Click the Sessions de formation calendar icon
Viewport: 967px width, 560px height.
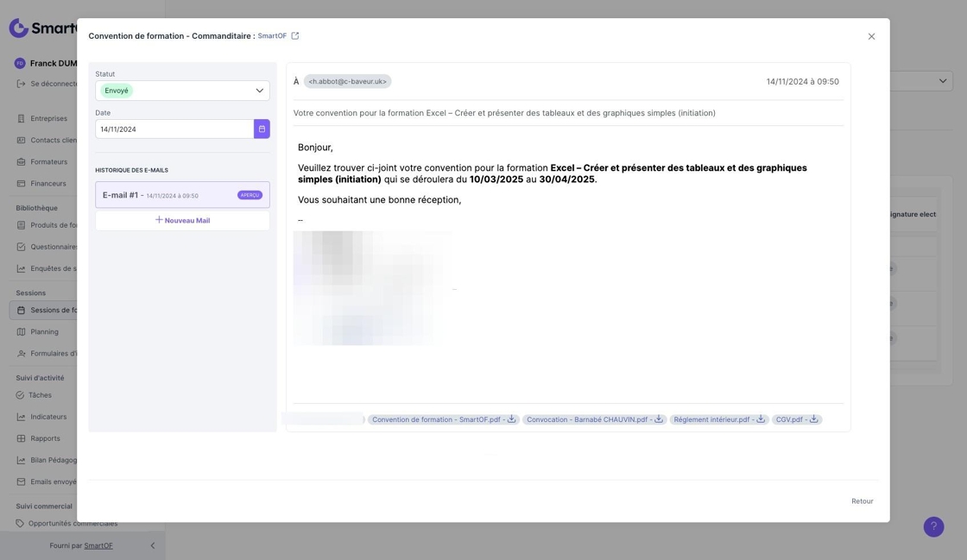coord(21,310)
